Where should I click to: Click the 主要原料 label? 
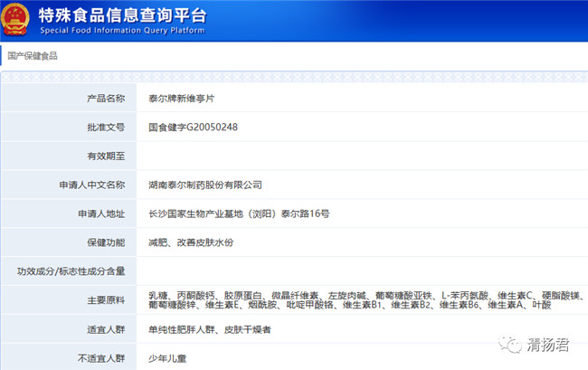106,300
